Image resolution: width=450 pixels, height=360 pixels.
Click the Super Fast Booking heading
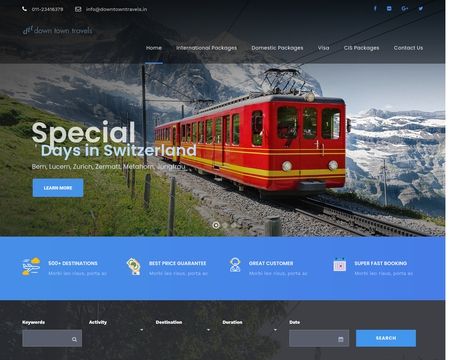tap(380, 263)
